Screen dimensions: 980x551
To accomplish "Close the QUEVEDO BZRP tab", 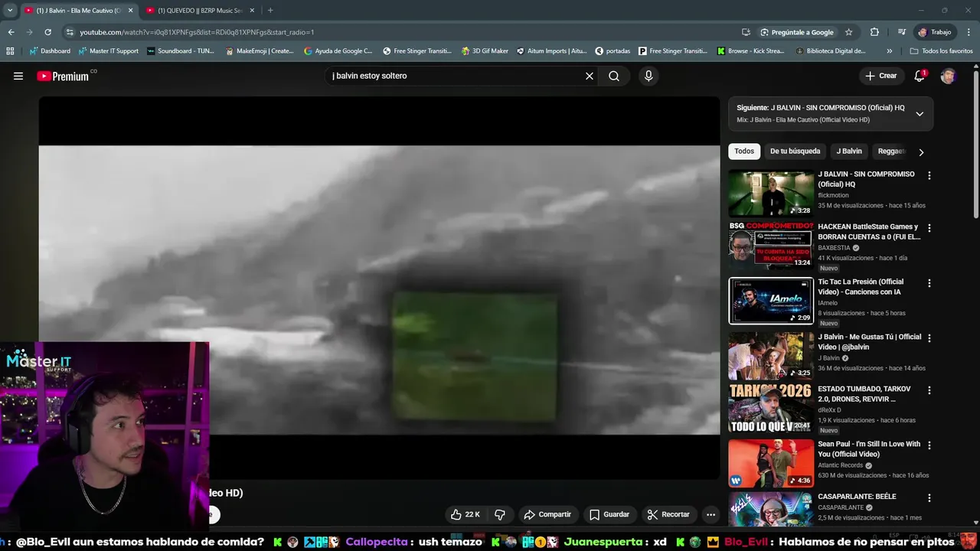I will (252, 11).
